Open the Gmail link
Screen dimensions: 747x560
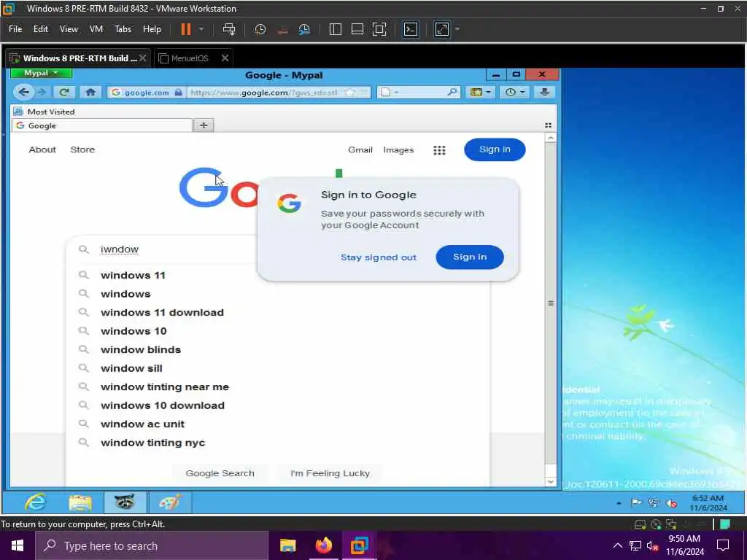[360, 150]
